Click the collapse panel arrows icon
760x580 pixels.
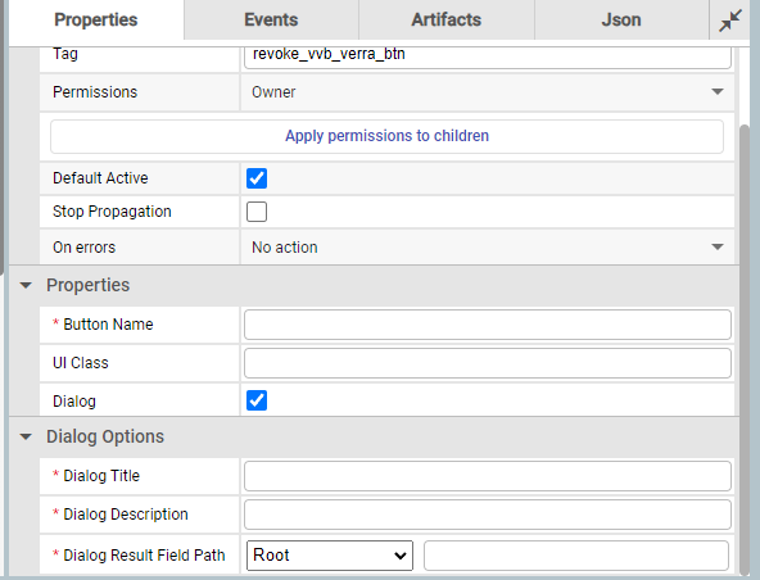[731, 20]
